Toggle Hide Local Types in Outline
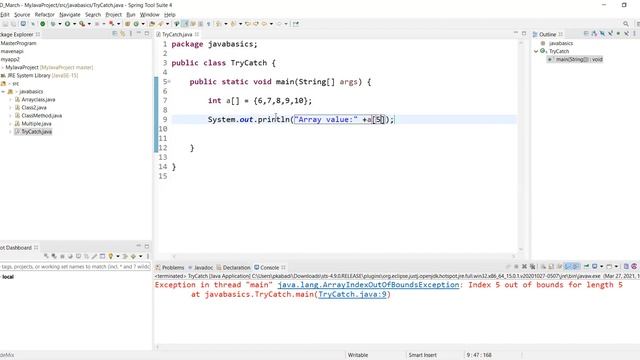Viewport: 640px width, 360px height. click(x=626, y=34)
